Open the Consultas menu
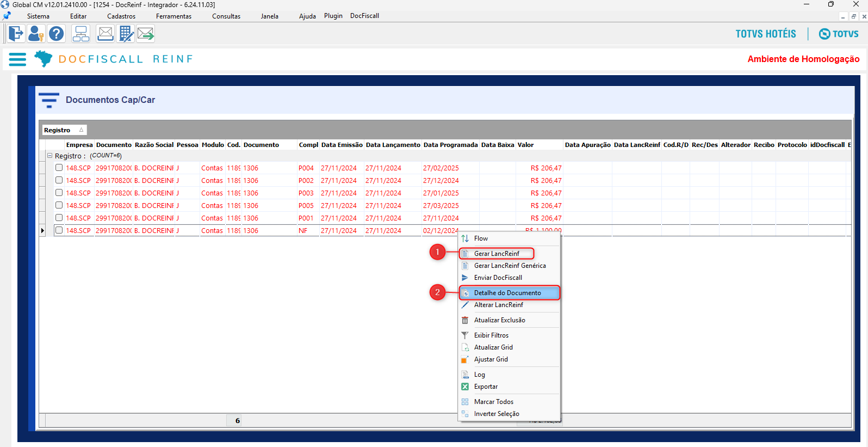868x447 pixels. (x=226, y=16)
